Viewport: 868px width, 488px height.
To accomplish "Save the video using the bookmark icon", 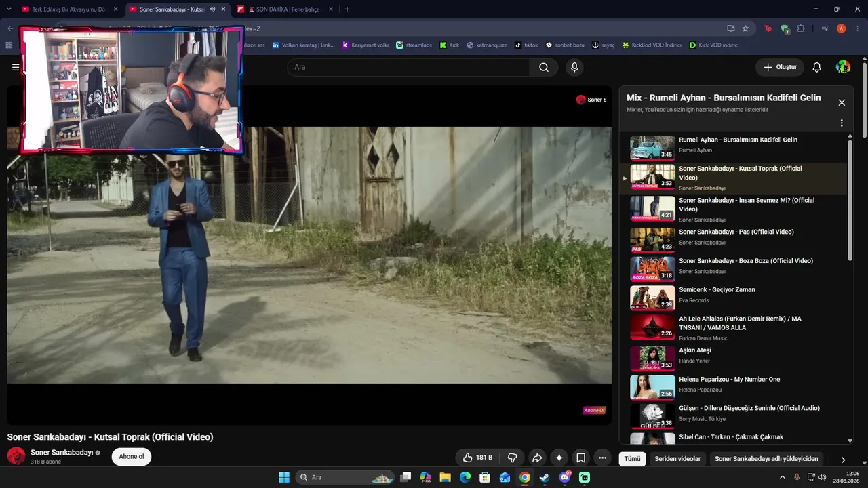I will [x=580, y=457].
